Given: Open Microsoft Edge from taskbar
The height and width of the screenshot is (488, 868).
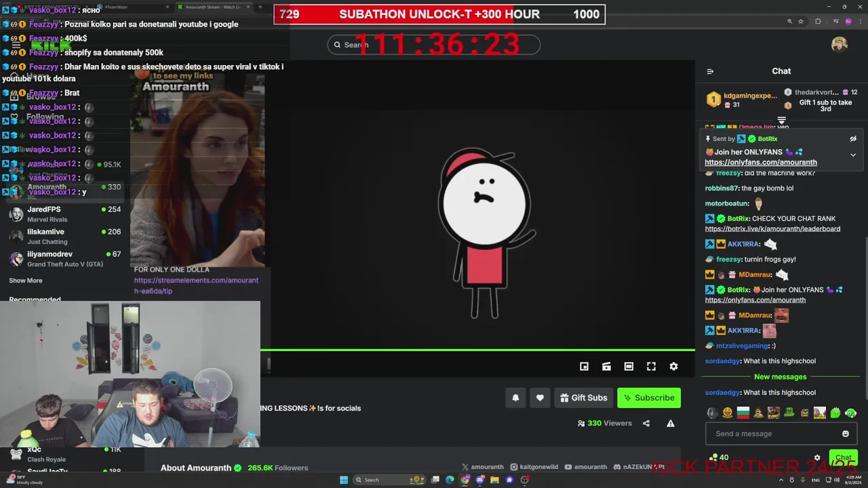Looking at the screenshot, I should click(x=450, y=480).
